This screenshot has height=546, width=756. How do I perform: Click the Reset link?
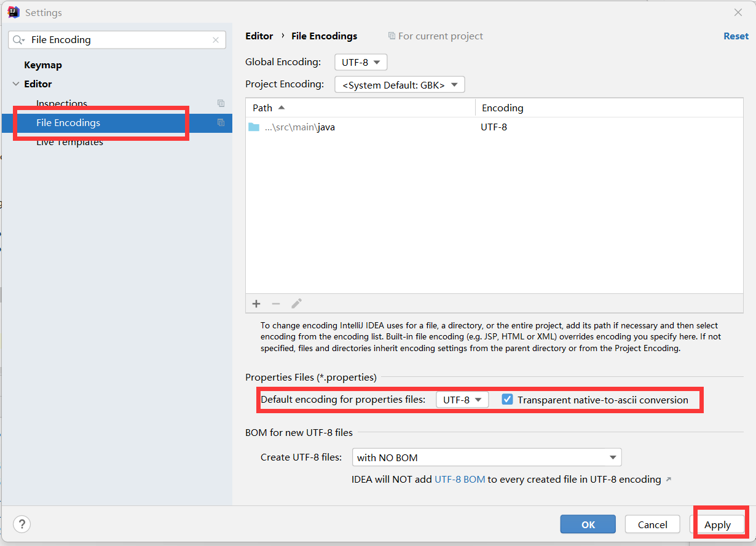point(736,36)
